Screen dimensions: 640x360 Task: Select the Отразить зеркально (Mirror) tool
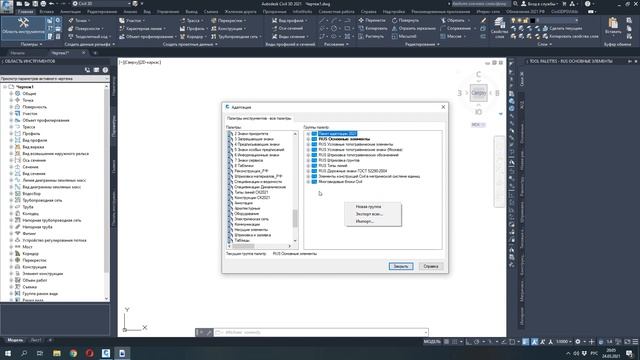pyautogui.click(x=413, y=29)
